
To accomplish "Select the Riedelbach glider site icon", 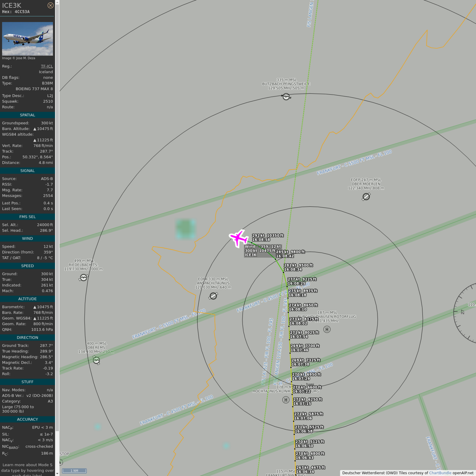I will click(x=84, y=278).
